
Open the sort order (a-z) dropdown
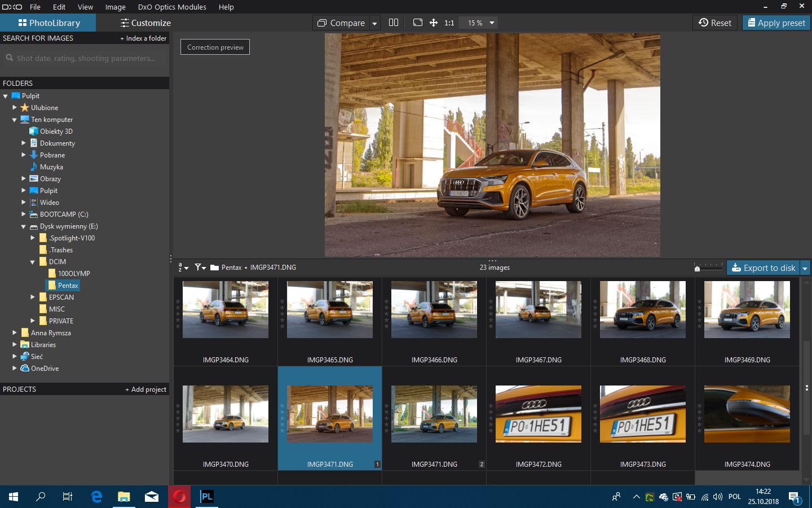coord(183,268)
